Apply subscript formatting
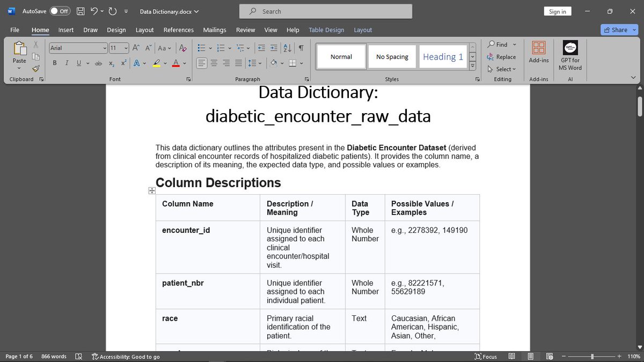This screenshot has width=644, height=362. click(112, 63)
